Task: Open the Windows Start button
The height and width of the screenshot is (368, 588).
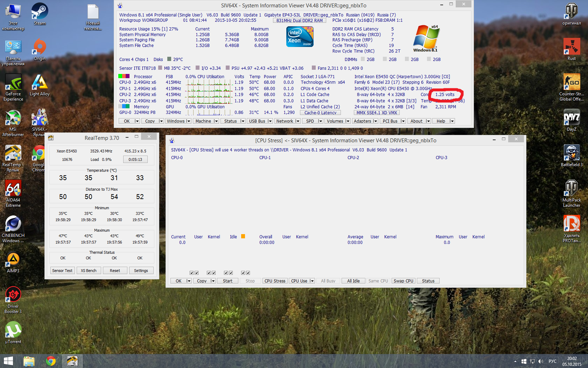Action: click(x=8, y=361)
